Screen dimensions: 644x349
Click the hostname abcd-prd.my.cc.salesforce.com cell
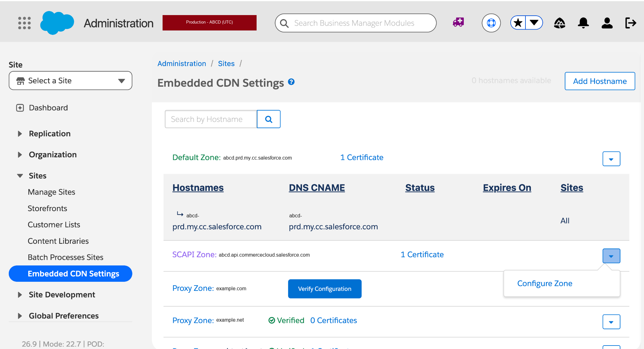(217, 221)
